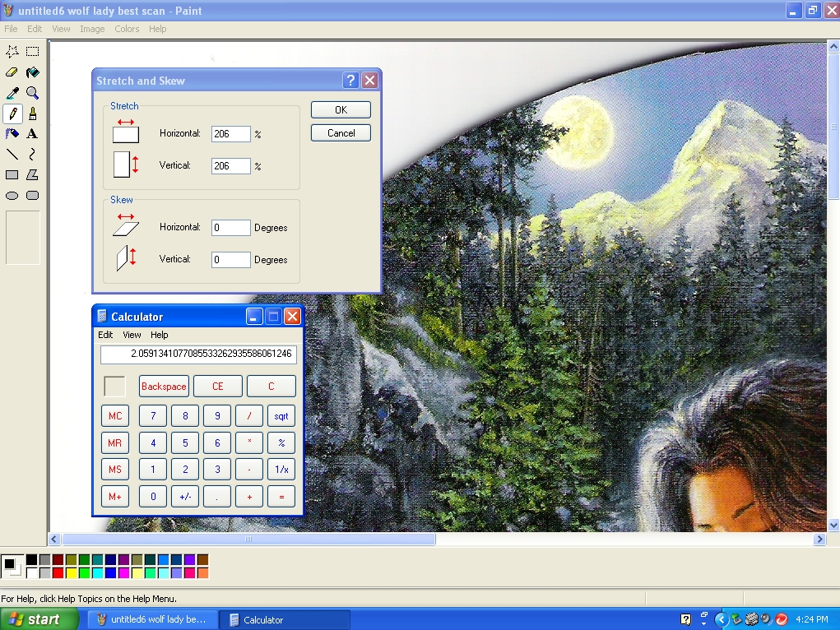Click the red circular system tray icon
840x630 pixels.
click(x=782, y=619)
